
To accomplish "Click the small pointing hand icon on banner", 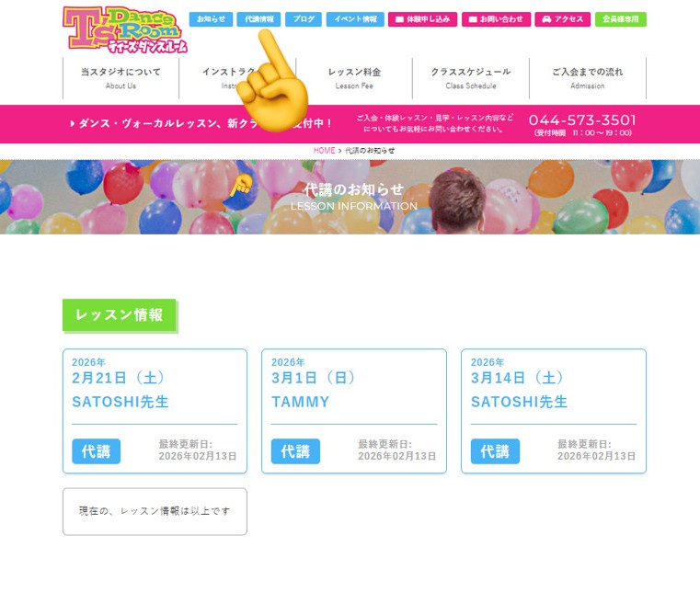I will pos(241,185).
